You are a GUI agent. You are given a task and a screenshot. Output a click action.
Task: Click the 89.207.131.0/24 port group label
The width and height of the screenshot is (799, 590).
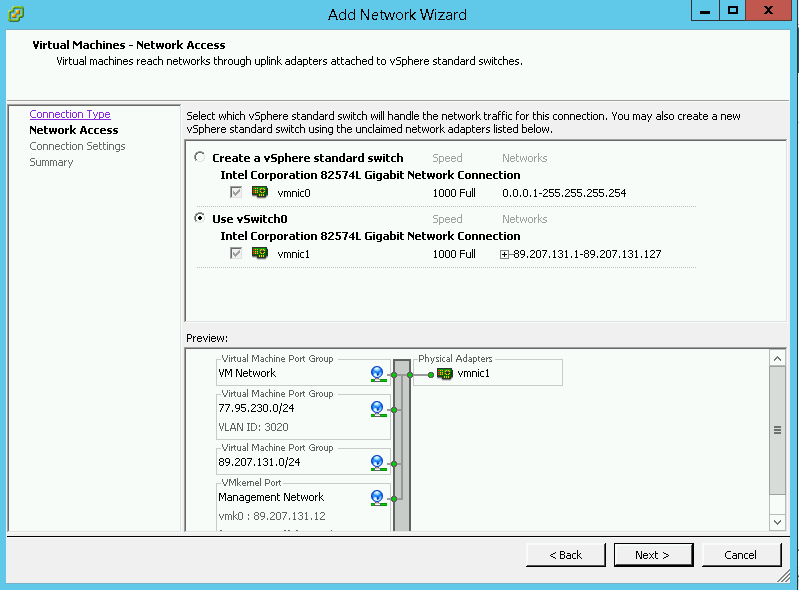(259, 462)
